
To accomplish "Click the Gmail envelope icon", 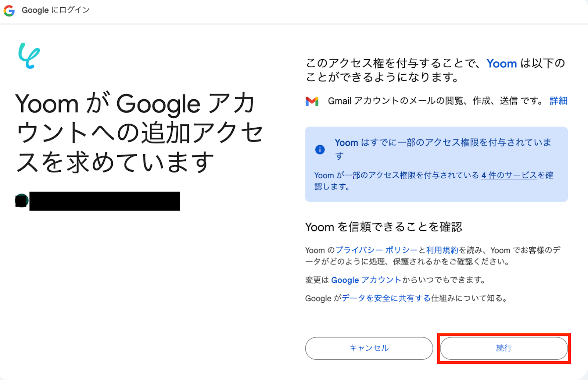I will [312, 101].
